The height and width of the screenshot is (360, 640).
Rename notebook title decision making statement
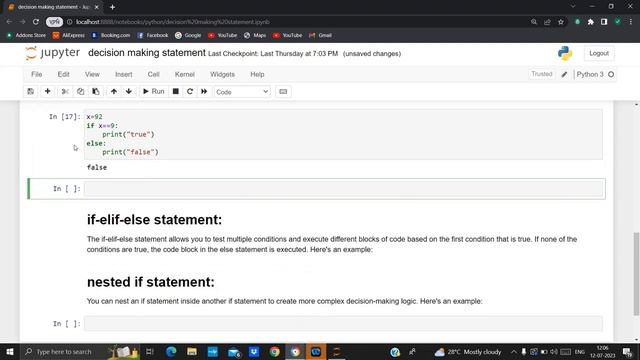147,53
